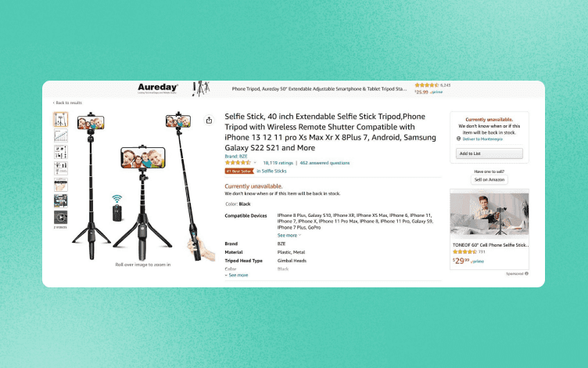This screenshot has width=588, height=368.
Task: Click the Sell on Amazon button
Action: tap(489, 180)
